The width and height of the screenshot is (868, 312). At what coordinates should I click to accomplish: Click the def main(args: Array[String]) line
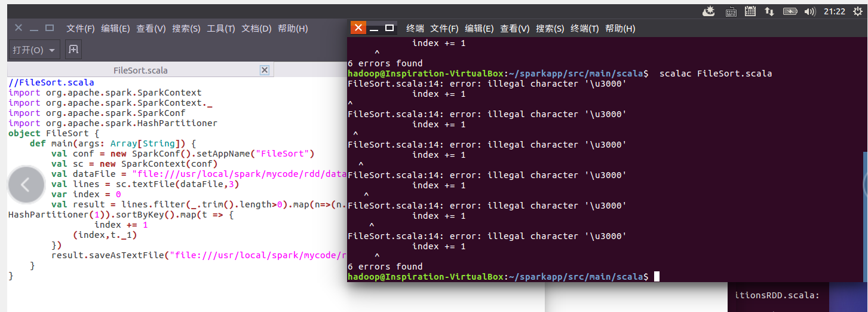click(x=113, y=143)
